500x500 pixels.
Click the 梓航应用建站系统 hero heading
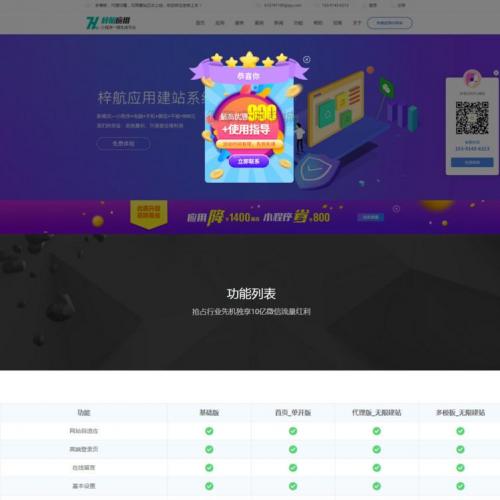point(151,98)
